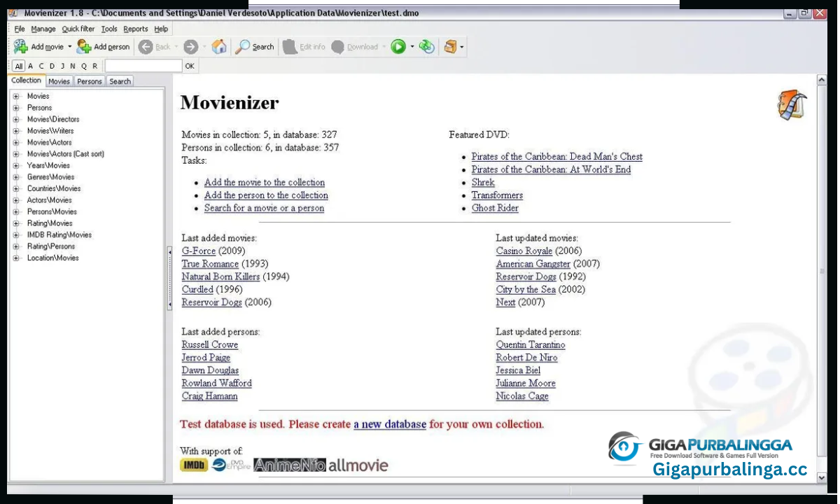Switch to the Search tab
The image size is (840, 504).
click(120, 81)
